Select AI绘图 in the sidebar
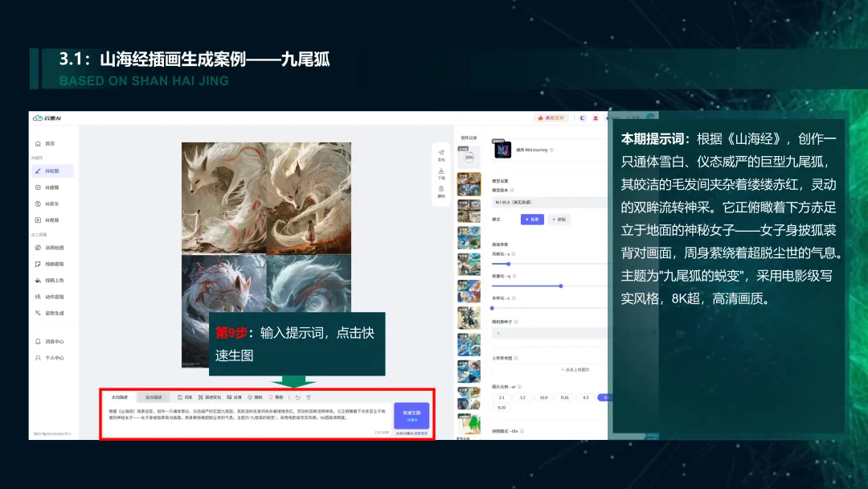868x489 pixels. click(x=52, y=171)
